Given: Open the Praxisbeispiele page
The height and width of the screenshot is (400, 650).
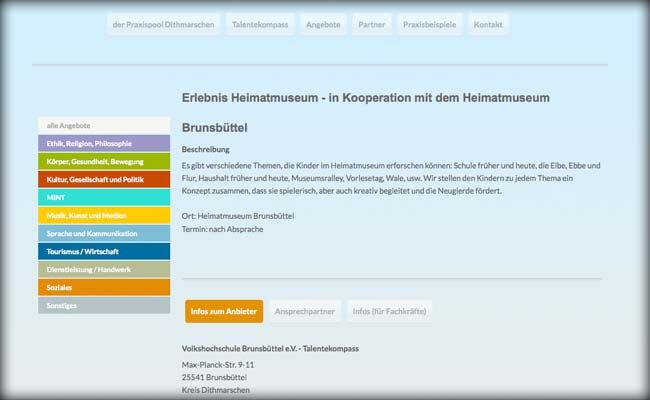Looking at the screenshot, I should coord(429,24).
